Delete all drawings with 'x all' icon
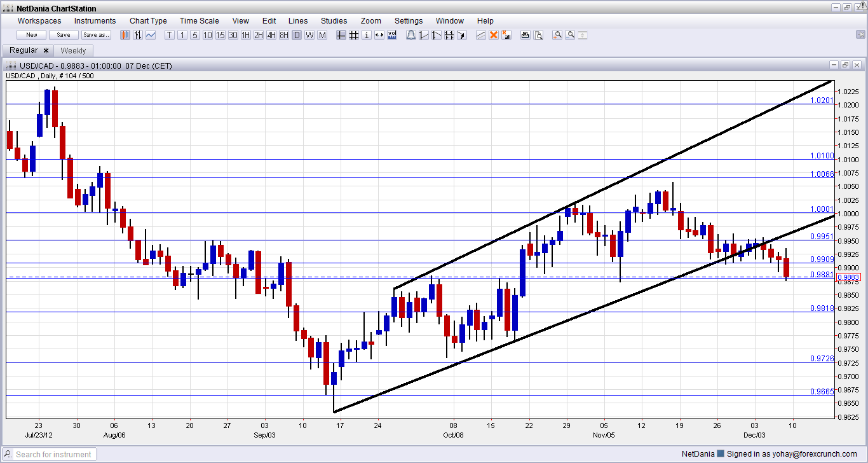 tap(506, 35)
